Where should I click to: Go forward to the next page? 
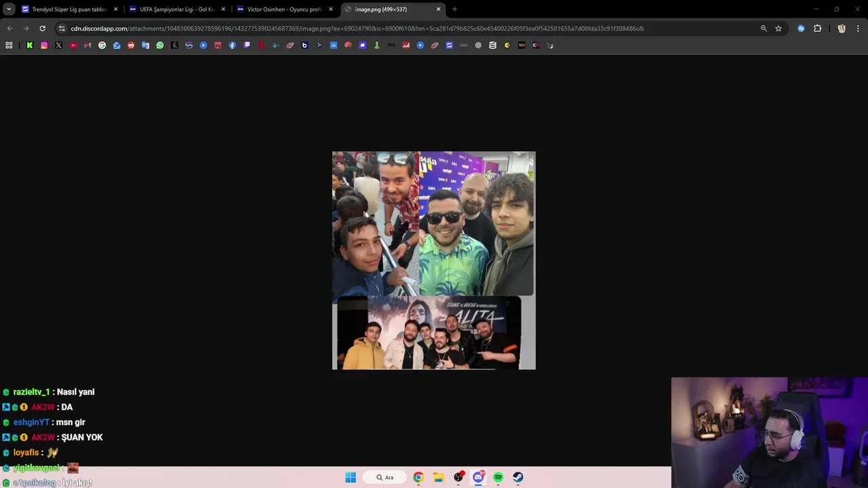(26, 28)
